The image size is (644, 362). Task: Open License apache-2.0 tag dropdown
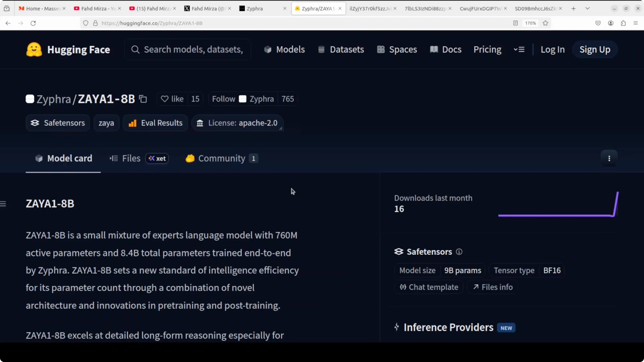[237, 123]
